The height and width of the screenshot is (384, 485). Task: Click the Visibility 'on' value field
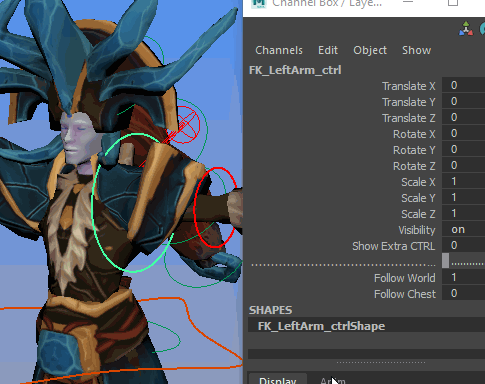(463, 229)
